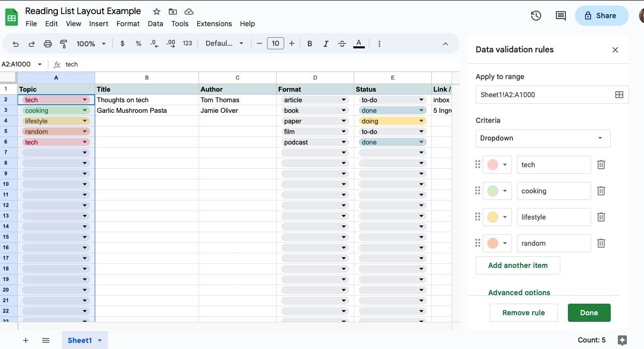Delete the tech dropdown item
Image resolution: width=644 pixels, height=349 pixels.
coord(601,165)
